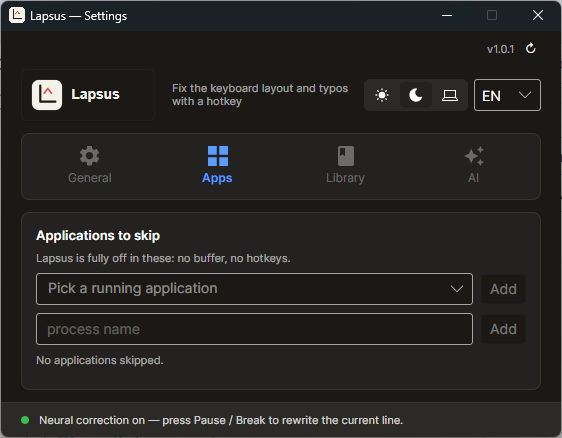Select the Apps tab
This screenshot has width=562, height=438.
pyautogui.click(x=217, y=166)
